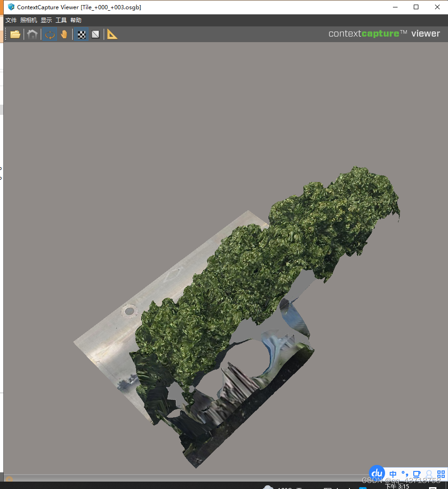Minimize the ContextCapture Viewer window
The width and height of the screenshot is (448, 489).
[395, 7]
